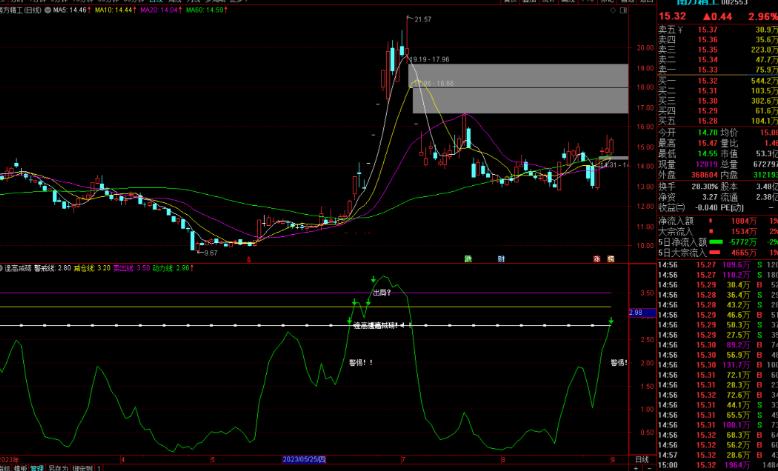Click the green arrow above the right 警惕! label
This screenshot has width=778, height=471.
[611, 321]
